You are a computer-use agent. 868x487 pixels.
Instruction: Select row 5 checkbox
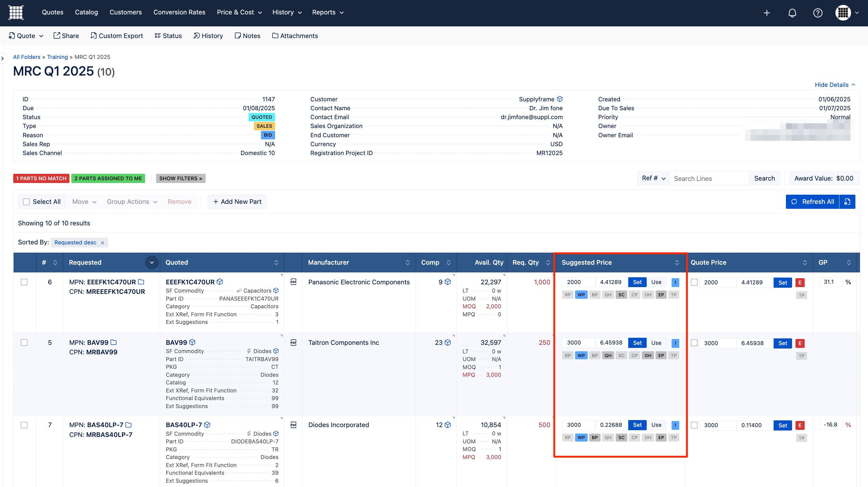(24, 343)
